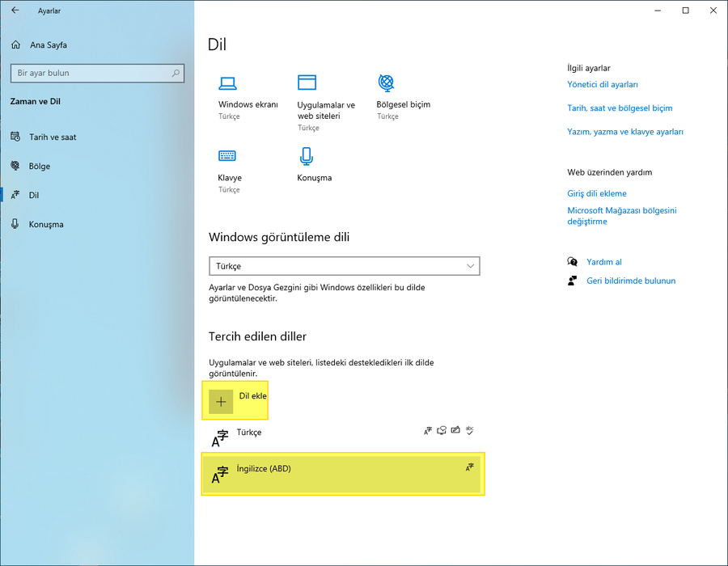This screenshot has width=728, height=566.
Task: Click the Türkçe language A-character icon
Action: (x=220, y=438)
